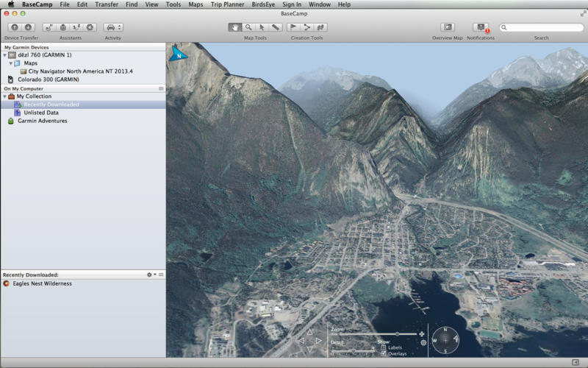Click the north arrow 3D indicator
The width and height of the screenshot is (588, 368).
[x=179, y=54]
